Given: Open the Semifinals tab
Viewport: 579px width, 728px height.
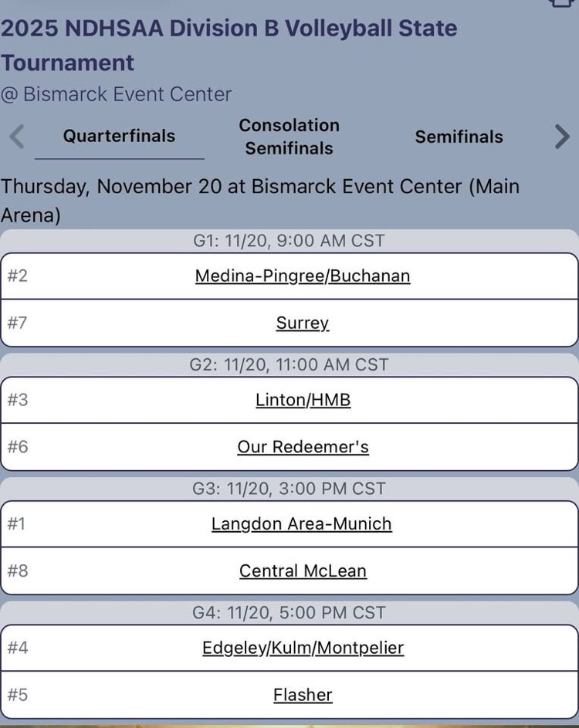Looking at the screenshot, I should coord(459,137).
